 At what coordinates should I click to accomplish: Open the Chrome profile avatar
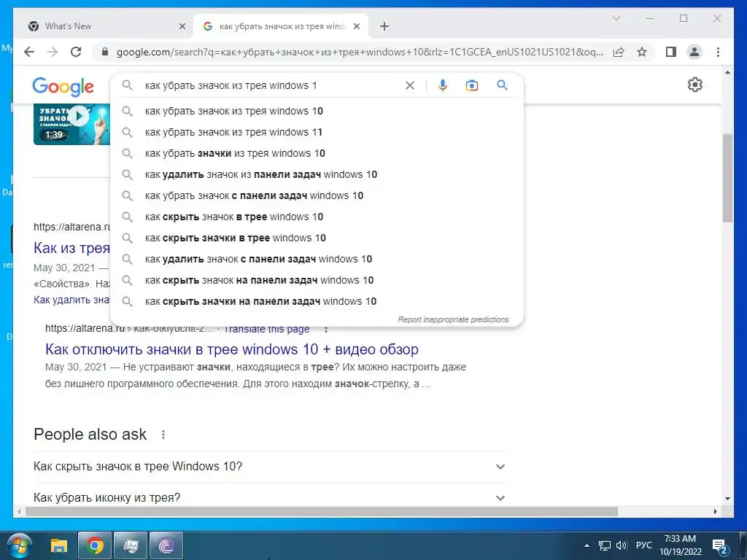(694, 52)
